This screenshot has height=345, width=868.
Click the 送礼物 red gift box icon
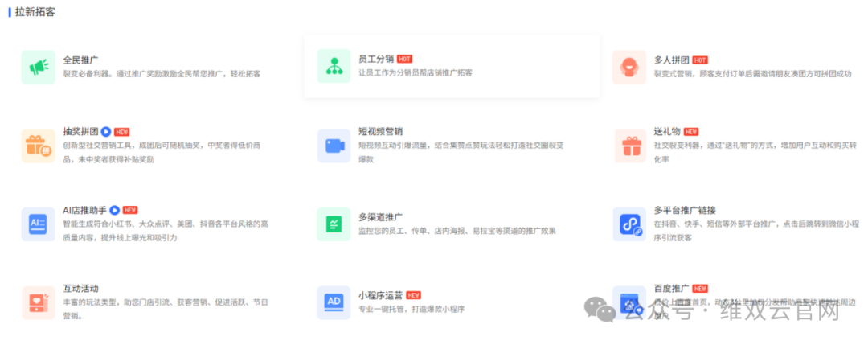(628, 146)
